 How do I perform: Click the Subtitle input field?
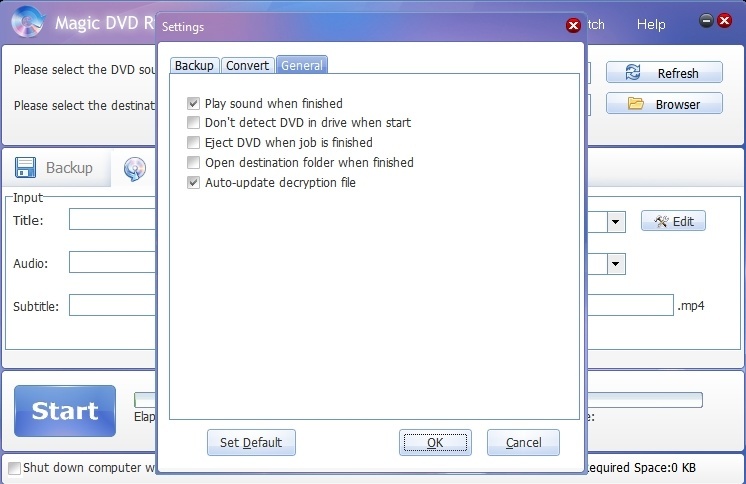[112, 305]
